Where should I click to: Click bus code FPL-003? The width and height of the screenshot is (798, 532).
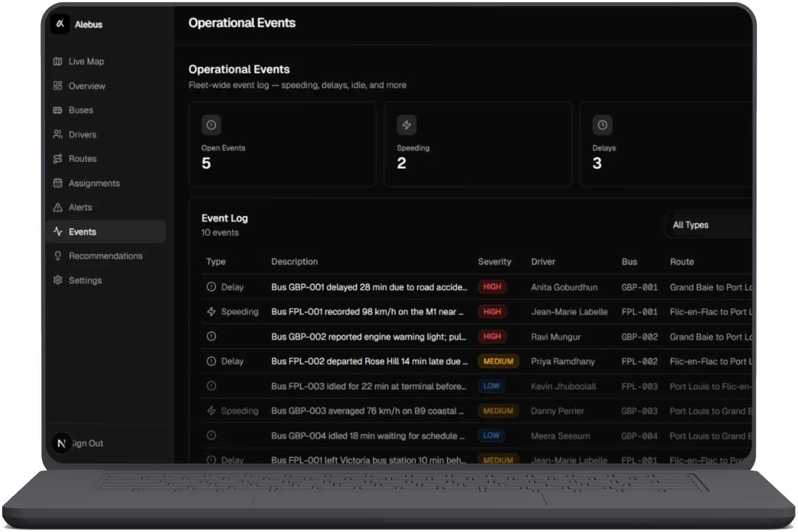point(640,386)
